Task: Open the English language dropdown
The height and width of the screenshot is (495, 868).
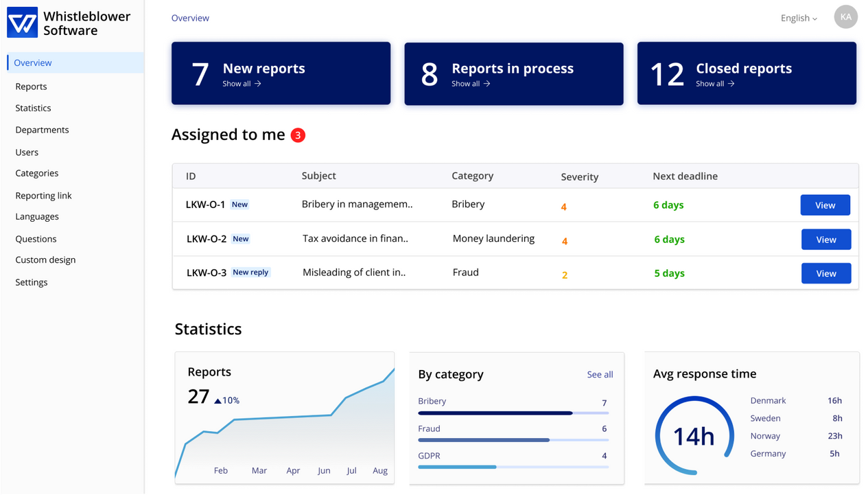Action: tap(799, 19)
